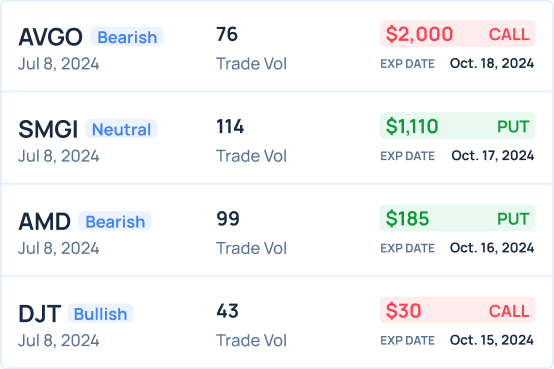Screen dimensions: 554x369
Task: Click the Neutral sentiment tag
Action: pos(122,129)
